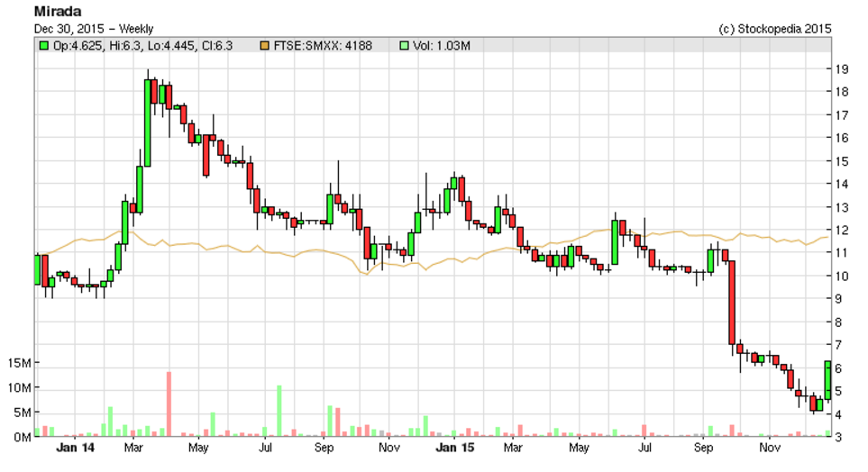Screen dimensions: 868x472
Task: Click the first 'May' x-axis label after Jan 14
Action: [198, 448]
